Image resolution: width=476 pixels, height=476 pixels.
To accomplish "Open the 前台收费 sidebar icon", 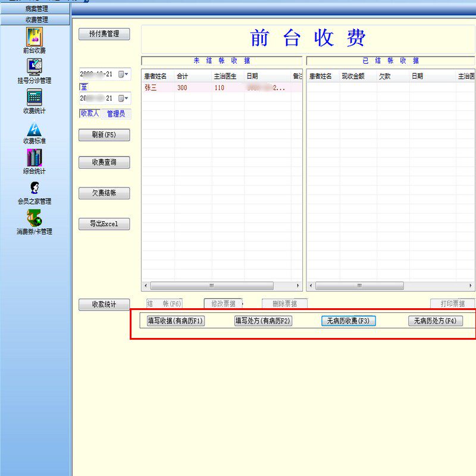I will [35, 40].
